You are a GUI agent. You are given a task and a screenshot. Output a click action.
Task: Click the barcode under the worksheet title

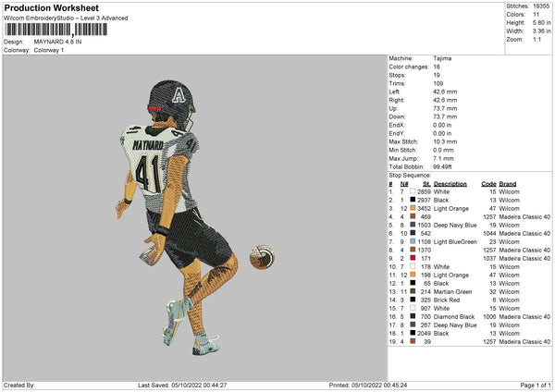pyautogui.click(x=55, y=30)
